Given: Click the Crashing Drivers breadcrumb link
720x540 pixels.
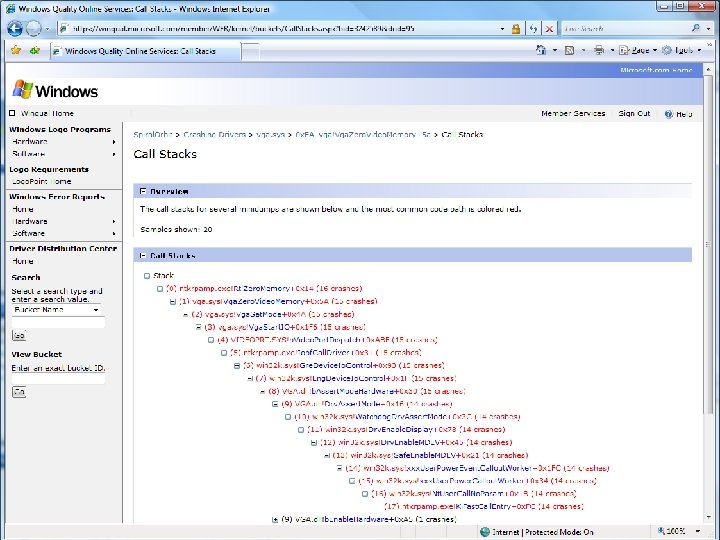Looking at the screenshot, I should 214,135.
